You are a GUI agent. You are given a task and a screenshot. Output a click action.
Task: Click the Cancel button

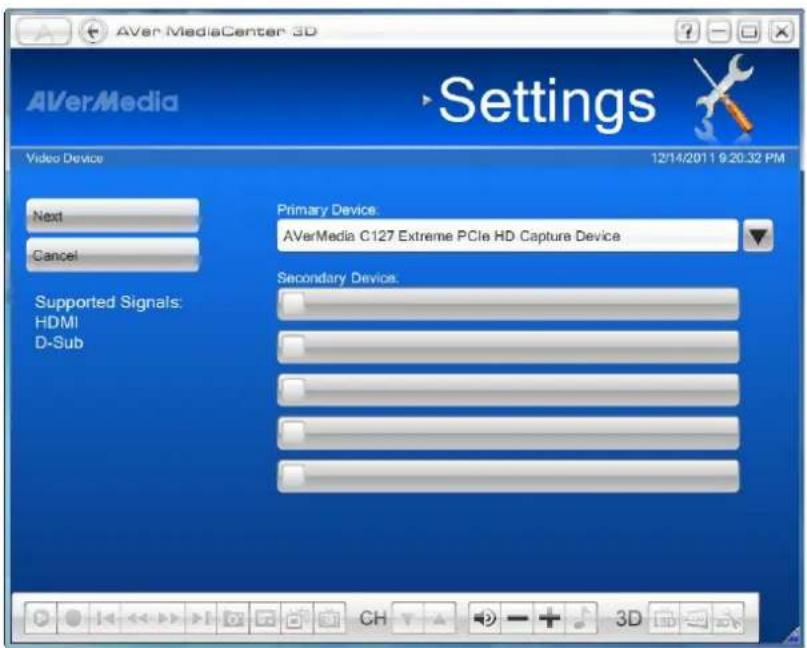pyautogui.click(x=112, y=255)
